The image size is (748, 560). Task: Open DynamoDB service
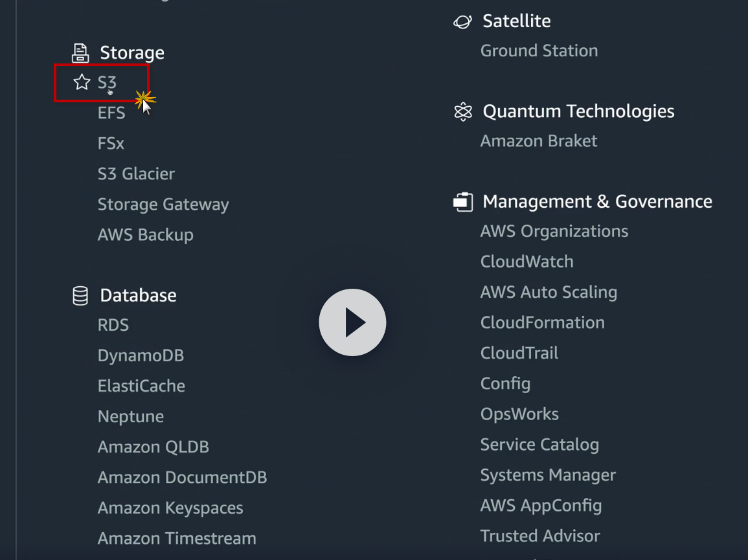tap(141, 355)
